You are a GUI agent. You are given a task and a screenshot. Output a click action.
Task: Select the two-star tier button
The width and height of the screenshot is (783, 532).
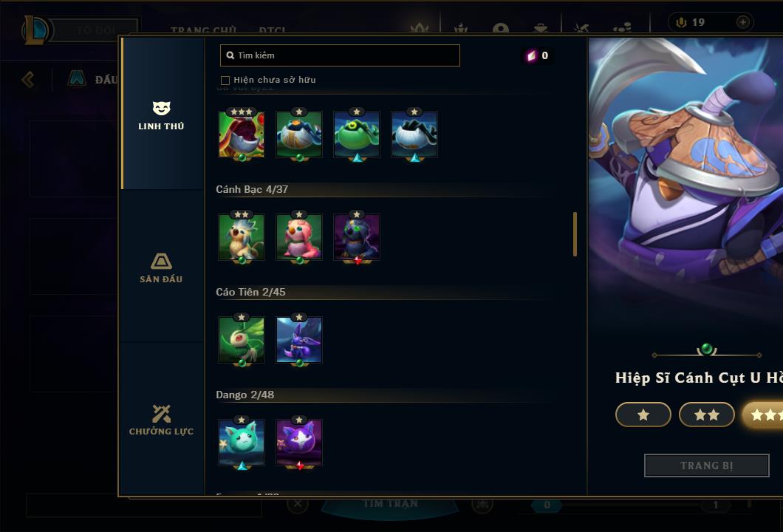(x=707, y=415)
